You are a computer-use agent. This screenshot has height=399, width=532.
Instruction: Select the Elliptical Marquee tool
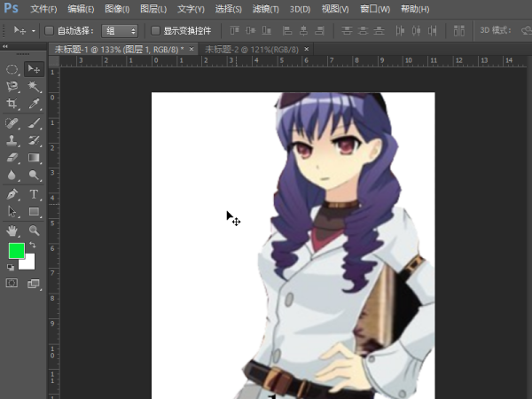point(12,69)
